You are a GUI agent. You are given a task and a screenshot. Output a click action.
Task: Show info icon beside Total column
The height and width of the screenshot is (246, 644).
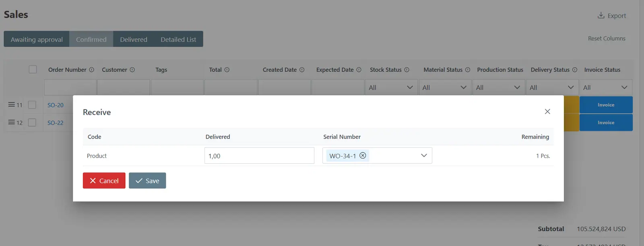coord(227,70)
